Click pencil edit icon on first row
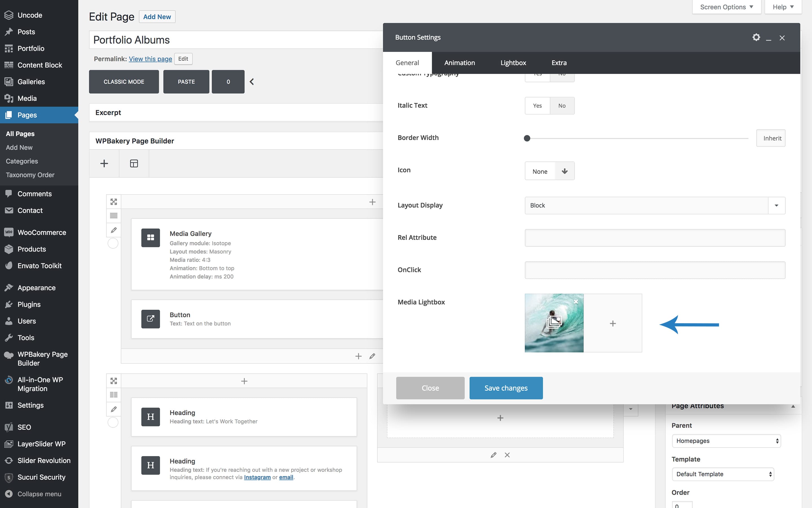 click(114, 230)
